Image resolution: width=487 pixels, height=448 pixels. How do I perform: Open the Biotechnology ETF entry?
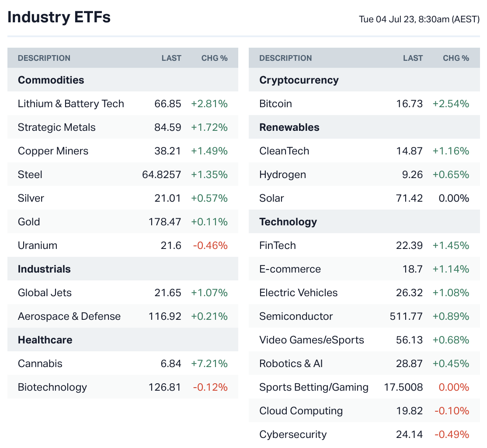52,387
